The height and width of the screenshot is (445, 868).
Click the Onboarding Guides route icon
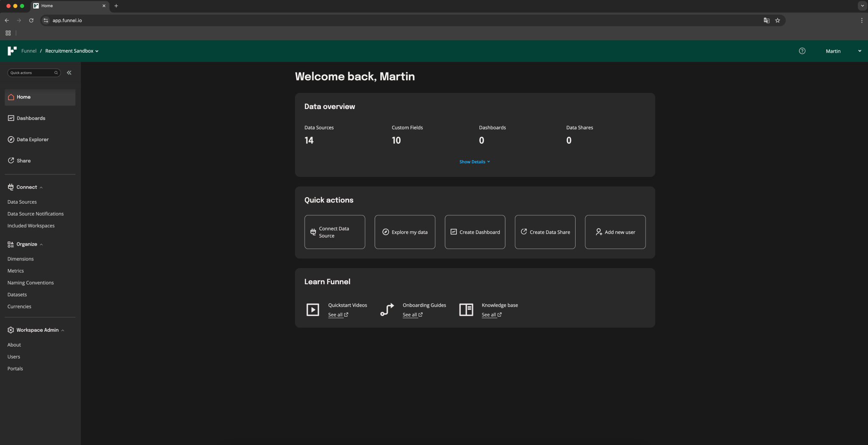(x=387, y=310)
